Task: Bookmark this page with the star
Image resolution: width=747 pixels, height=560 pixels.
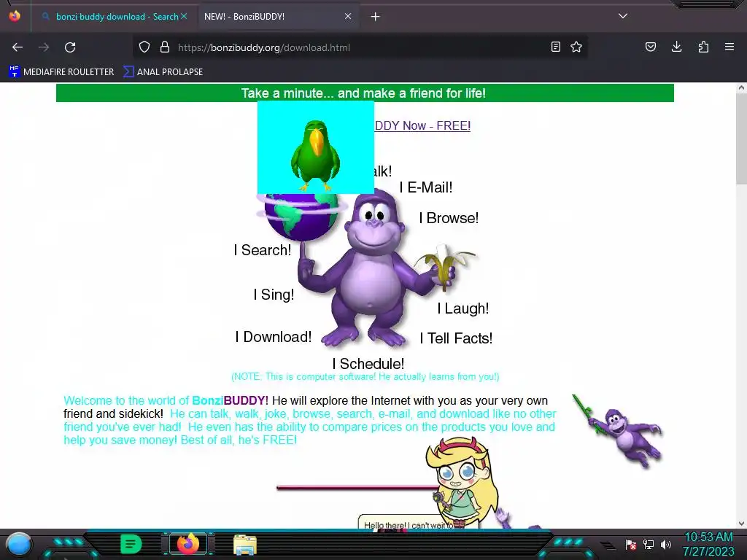Action: pyautogui.click(x=576, y=47)
